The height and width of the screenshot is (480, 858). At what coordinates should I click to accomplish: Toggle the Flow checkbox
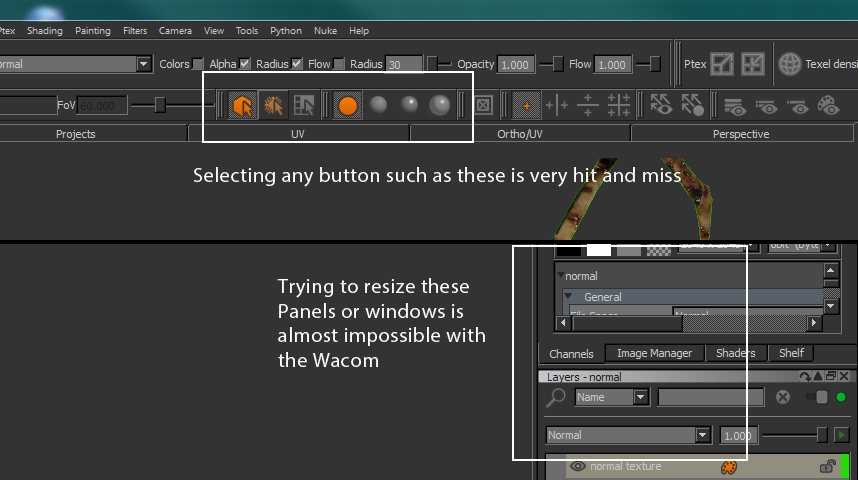(339, 64)
